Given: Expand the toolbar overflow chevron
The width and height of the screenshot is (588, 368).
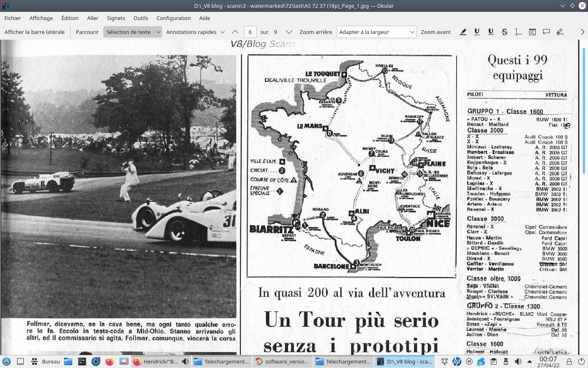Looking at the screenshot, I should [x=583, y=32].
